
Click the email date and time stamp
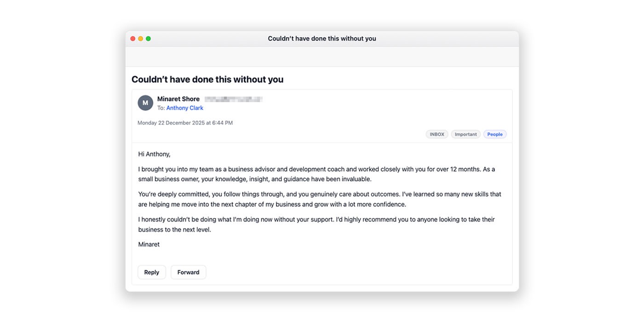pos(185,123)
